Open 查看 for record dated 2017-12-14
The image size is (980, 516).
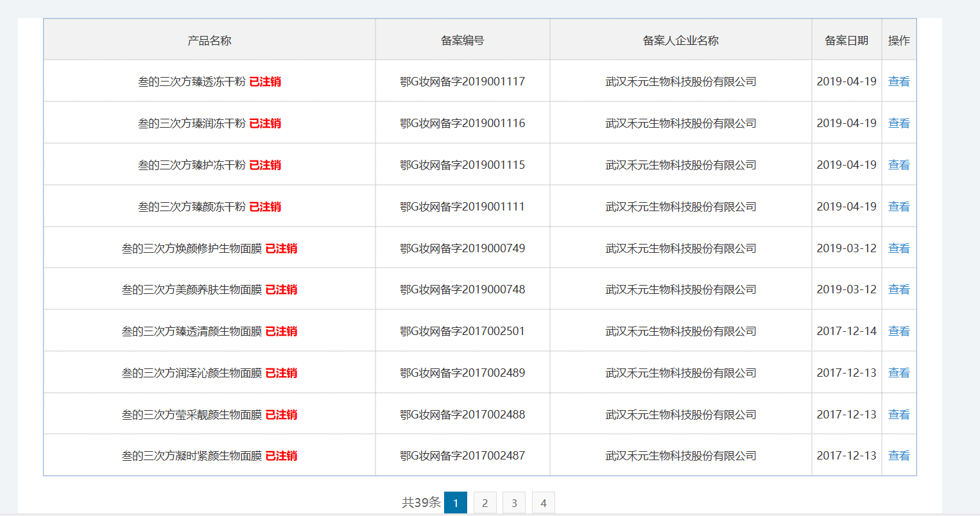(898, 331)
